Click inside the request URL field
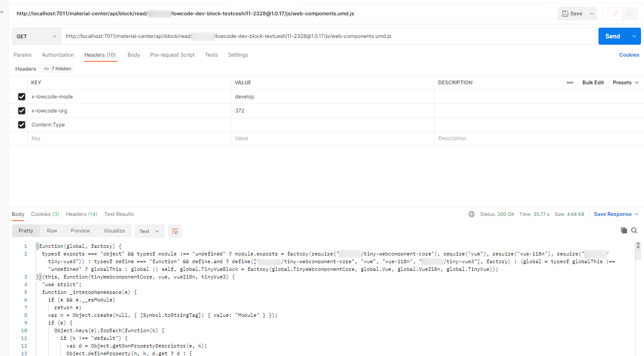This screenshot has height=356, width=644. (x=298, y=36)
